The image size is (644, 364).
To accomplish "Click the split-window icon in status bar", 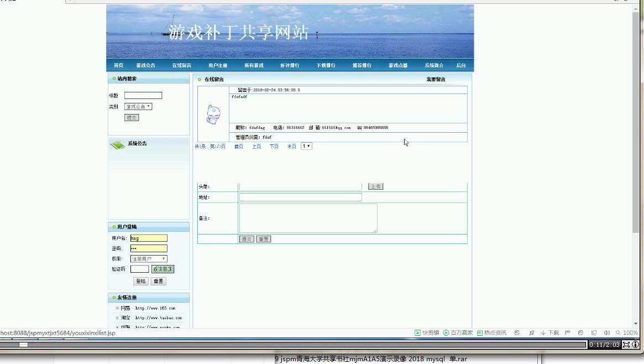I will [594, 333].
